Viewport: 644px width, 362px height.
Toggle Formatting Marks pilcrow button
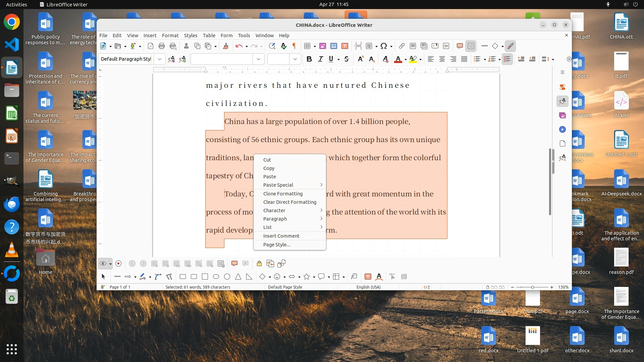tap(294, 46)
